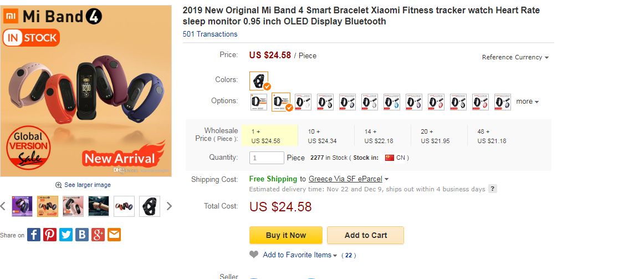Share on Facebook icon
This screenshot has height=279, width=644.
[34, 235]
